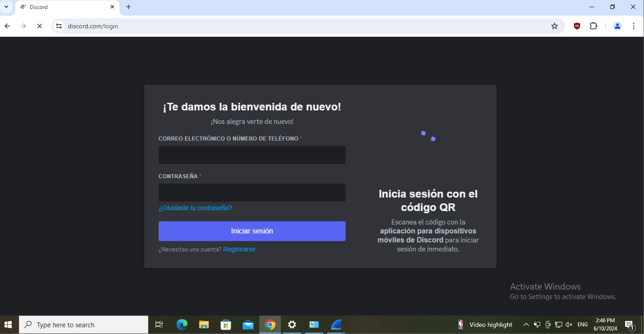Open the Windows Start menu
This screenshot has width=644, height=334.
coord(8,325)
